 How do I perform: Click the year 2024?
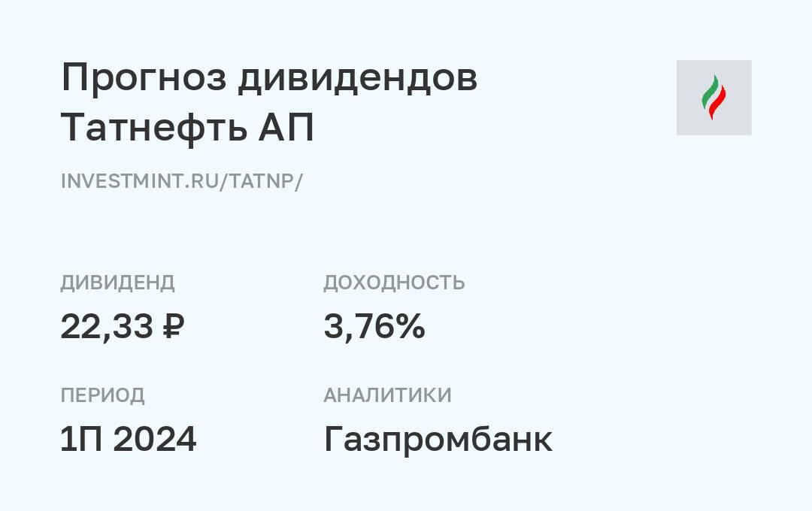[x=154, y=440]
